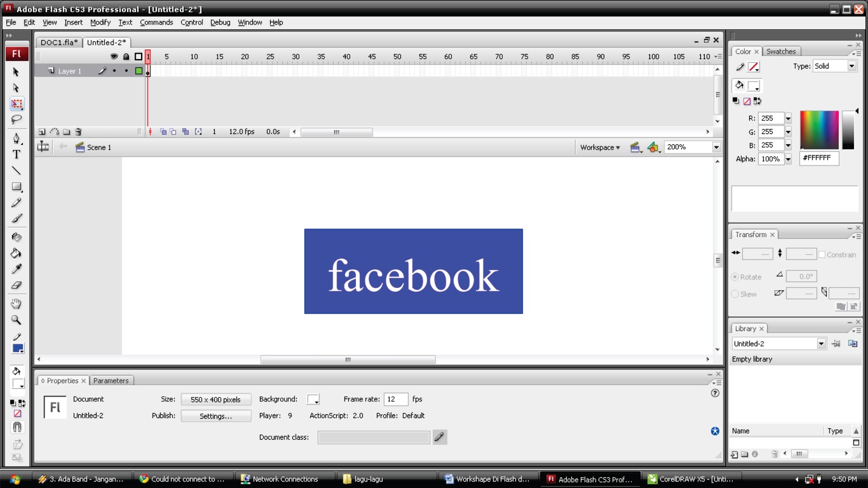
Task: Select the Ink Bottle tool
Action: 16,237
